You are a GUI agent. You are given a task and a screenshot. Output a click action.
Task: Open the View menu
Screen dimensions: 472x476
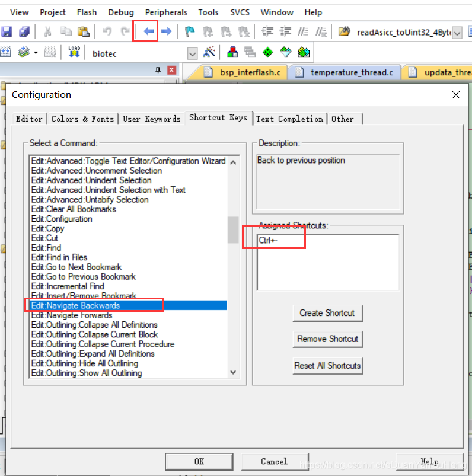pos(20,12)
